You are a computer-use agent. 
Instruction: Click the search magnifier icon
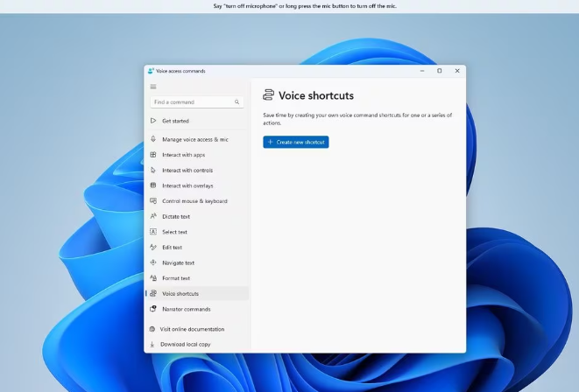[237, 102]
